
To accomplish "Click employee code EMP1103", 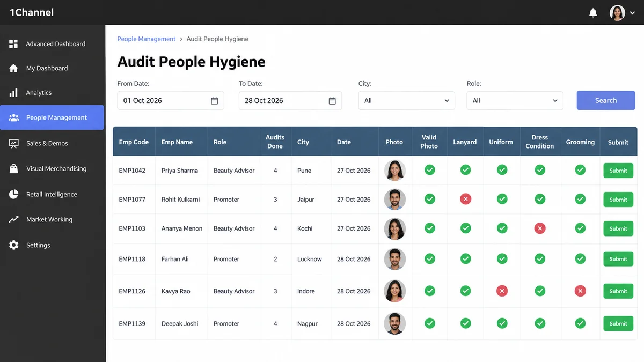I will tap(132, 228).
